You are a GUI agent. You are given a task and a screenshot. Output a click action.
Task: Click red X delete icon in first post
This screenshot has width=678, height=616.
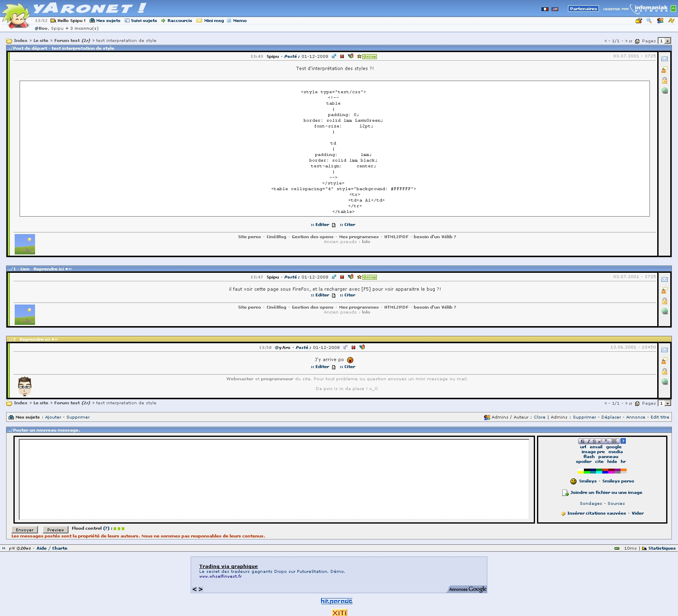342,57
